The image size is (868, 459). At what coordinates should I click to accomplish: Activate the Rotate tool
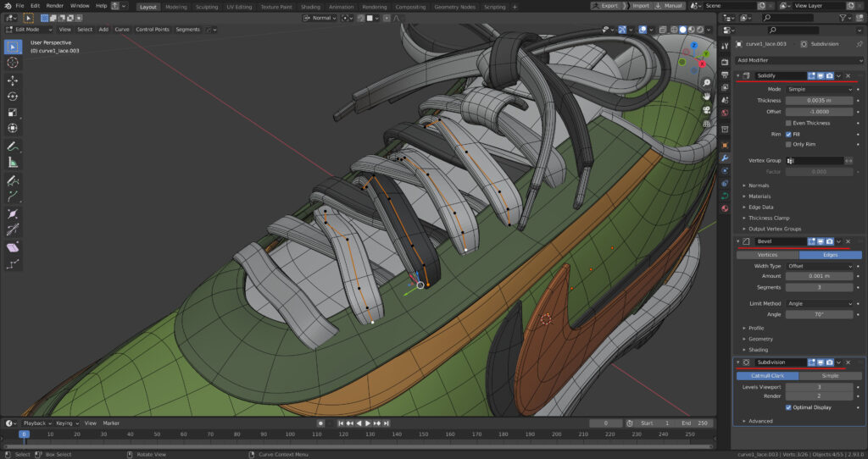(13, 97)
